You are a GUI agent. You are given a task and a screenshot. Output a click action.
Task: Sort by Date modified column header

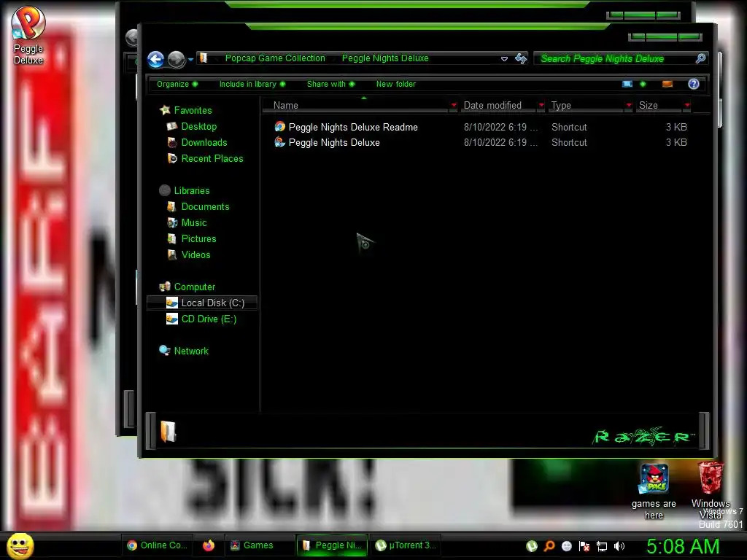point(498,105)
